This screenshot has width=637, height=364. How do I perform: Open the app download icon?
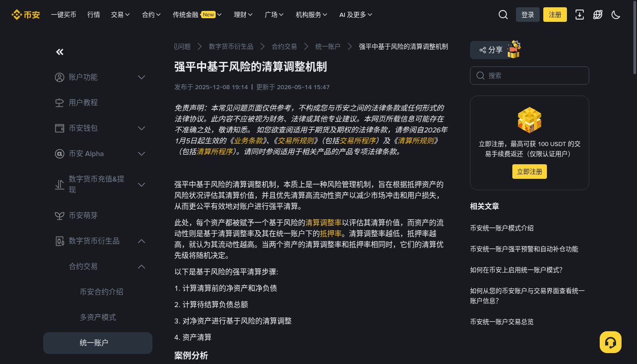(580, 15)
